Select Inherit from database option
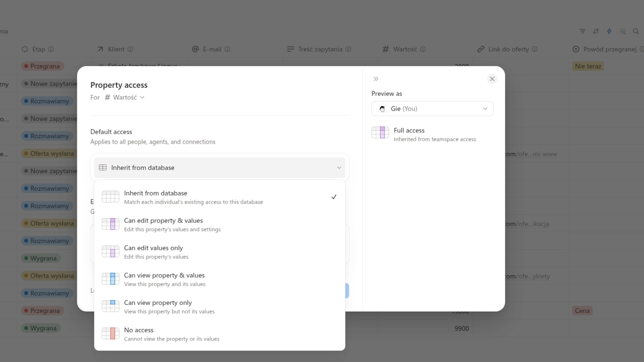 [x=220, y=197]
